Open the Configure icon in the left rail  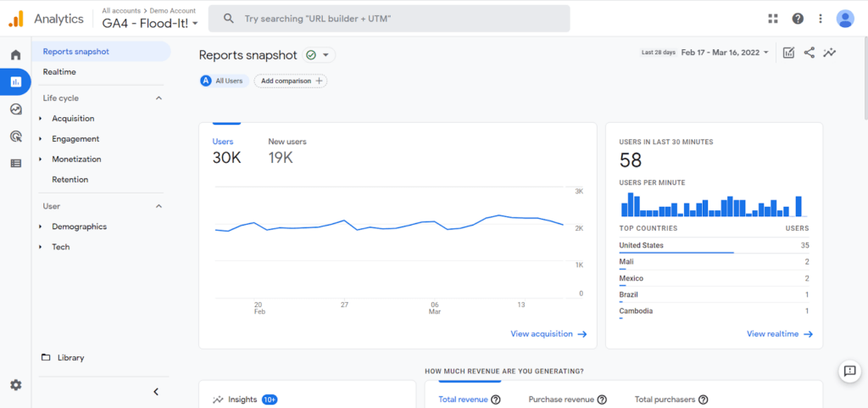(15, 164)
